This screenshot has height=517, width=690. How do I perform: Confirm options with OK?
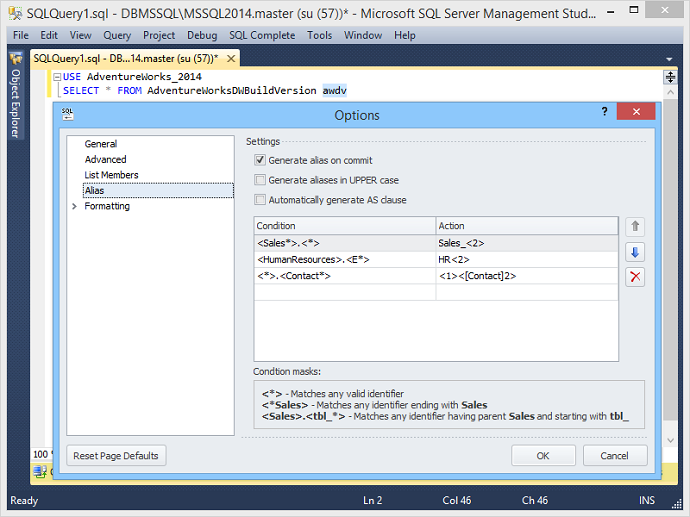(x=543, y=456)
